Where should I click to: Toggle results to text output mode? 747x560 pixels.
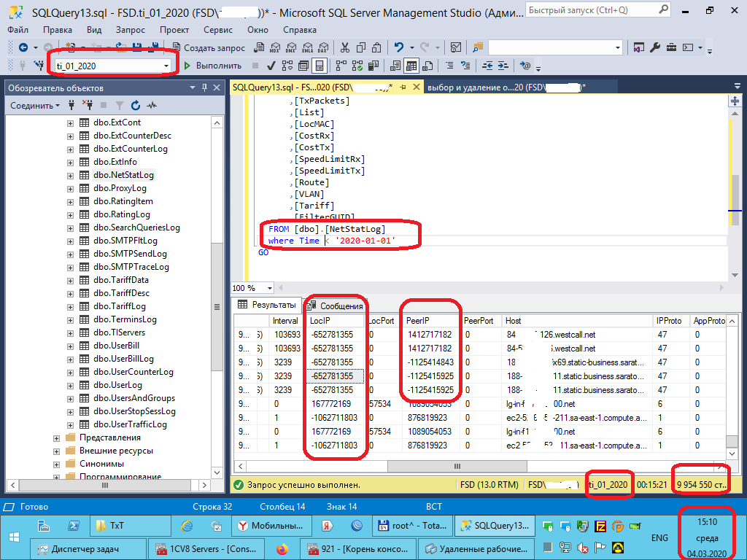pyautogui.click(x=395, y=66)
